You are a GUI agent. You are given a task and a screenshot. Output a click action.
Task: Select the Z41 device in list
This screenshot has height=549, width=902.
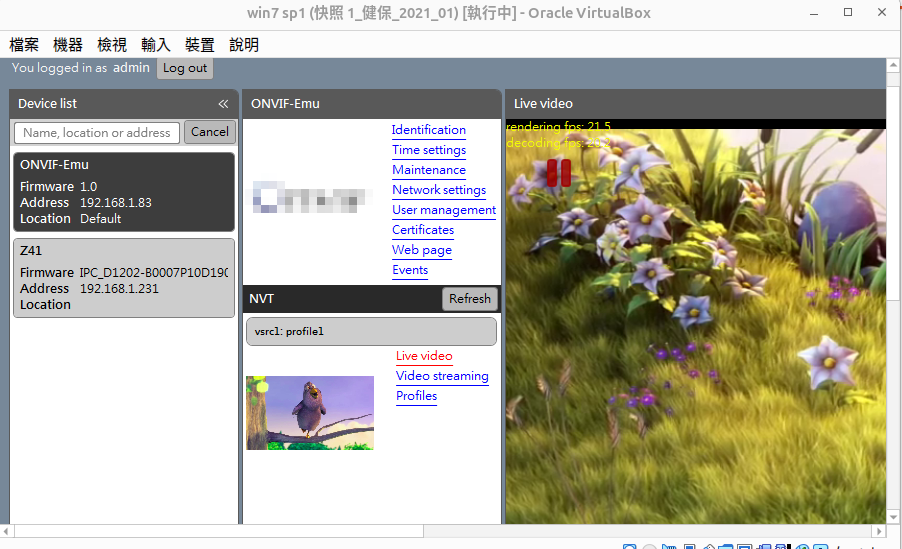tap(124, 278)
